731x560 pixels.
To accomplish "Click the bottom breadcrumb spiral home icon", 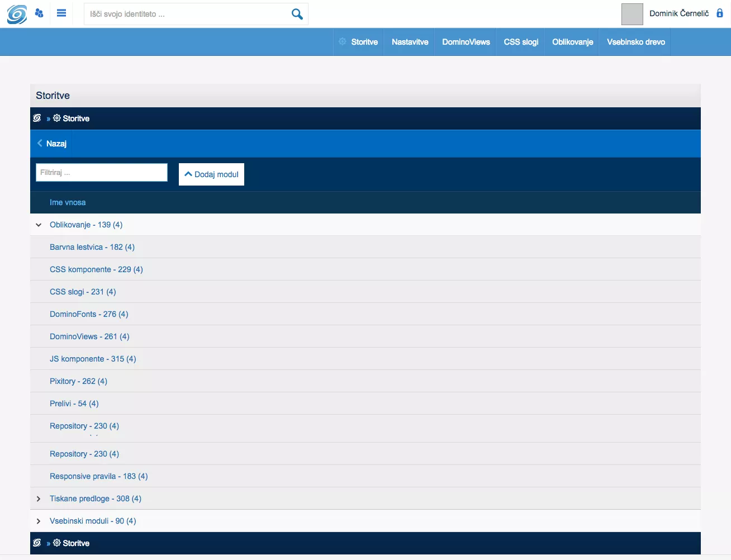I will point(37,543).
